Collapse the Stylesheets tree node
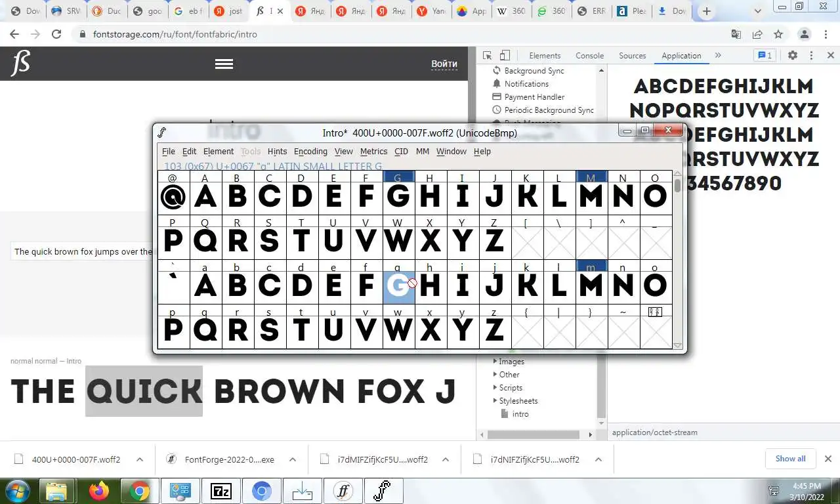The image size is (840, 504). click(495, 401)
